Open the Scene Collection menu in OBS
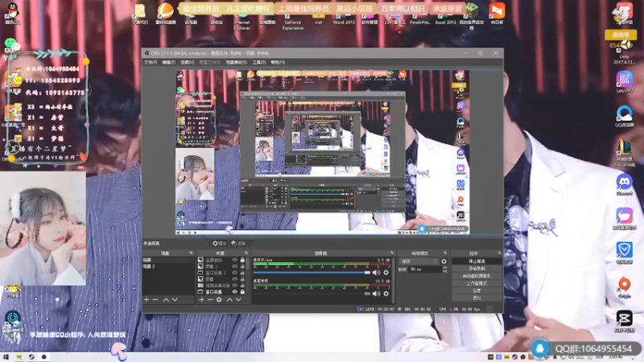 (x=236, y=63)
